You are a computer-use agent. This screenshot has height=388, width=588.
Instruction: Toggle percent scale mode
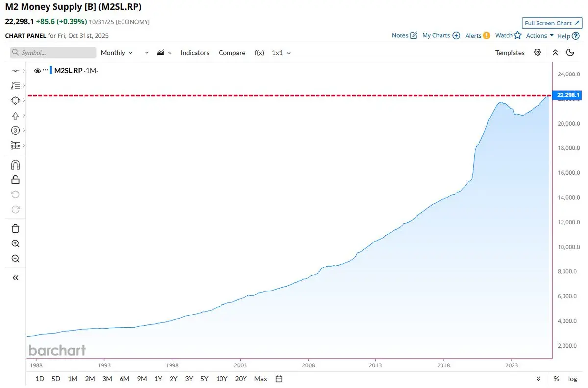pos(556,379)
